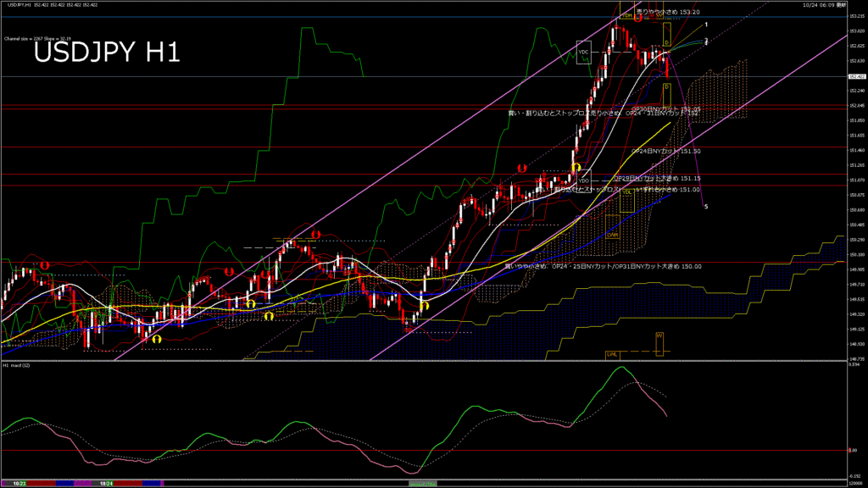Click the upper yellow D box right of candles
The height and width of the screenshot is (488, 868).
pyautogui.click(x=667, y=42)
